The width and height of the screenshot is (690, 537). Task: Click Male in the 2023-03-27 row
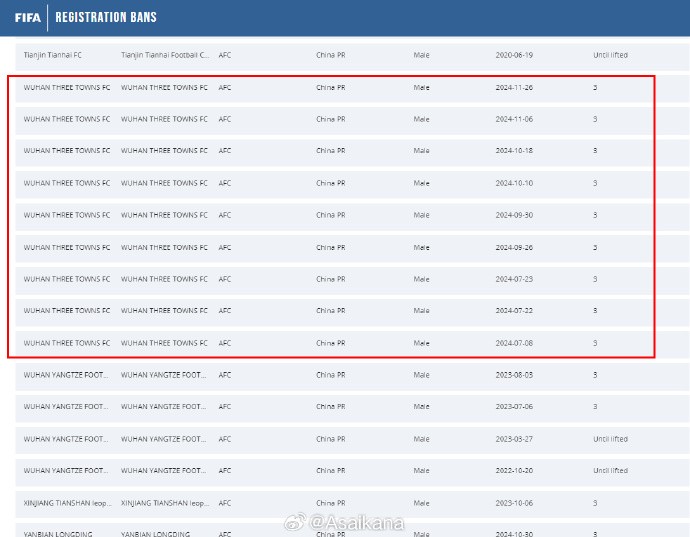(422, 439)
